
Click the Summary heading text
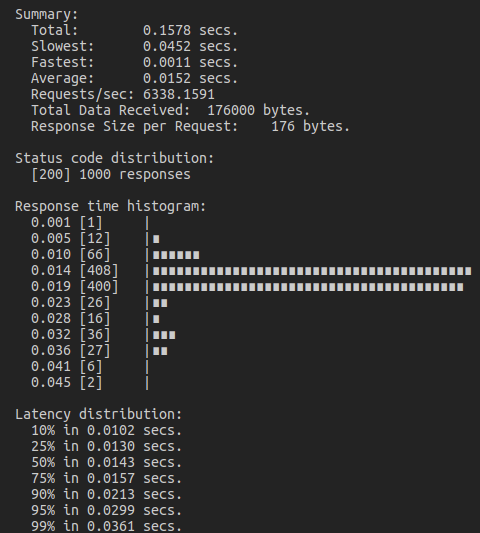47,15
